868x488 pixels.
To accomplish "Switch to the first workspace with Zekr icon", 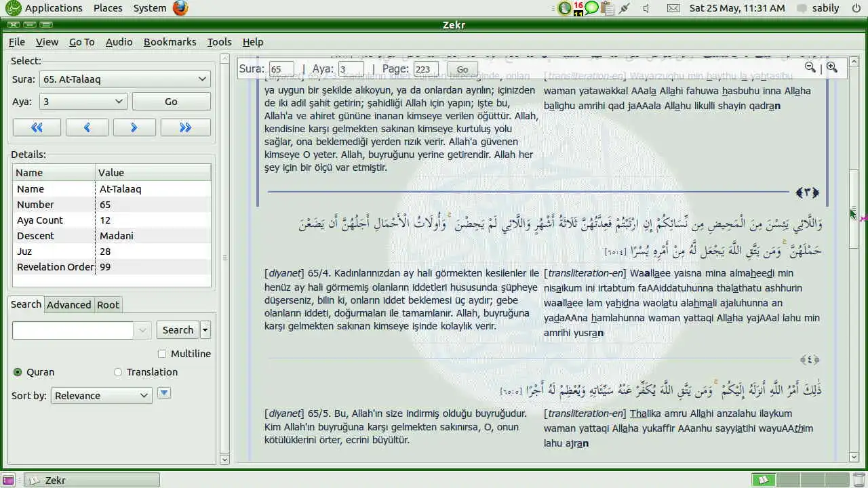I will (763, 480).
